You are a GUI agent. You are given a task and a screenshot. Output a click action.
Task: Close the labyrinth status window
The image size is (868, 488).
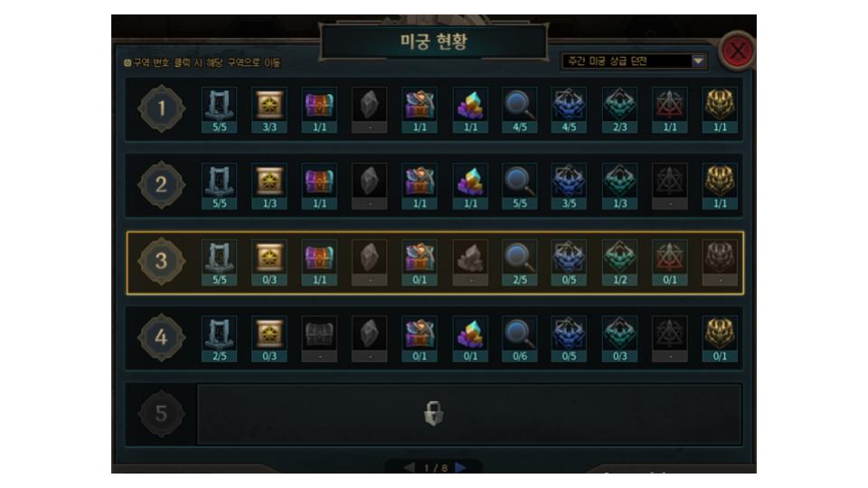point(737,51)
